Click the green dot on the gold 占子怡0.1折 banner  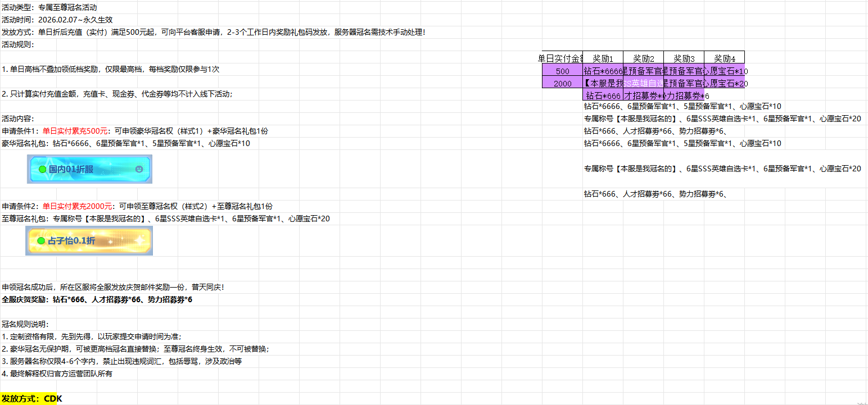(x=40, y=241)
